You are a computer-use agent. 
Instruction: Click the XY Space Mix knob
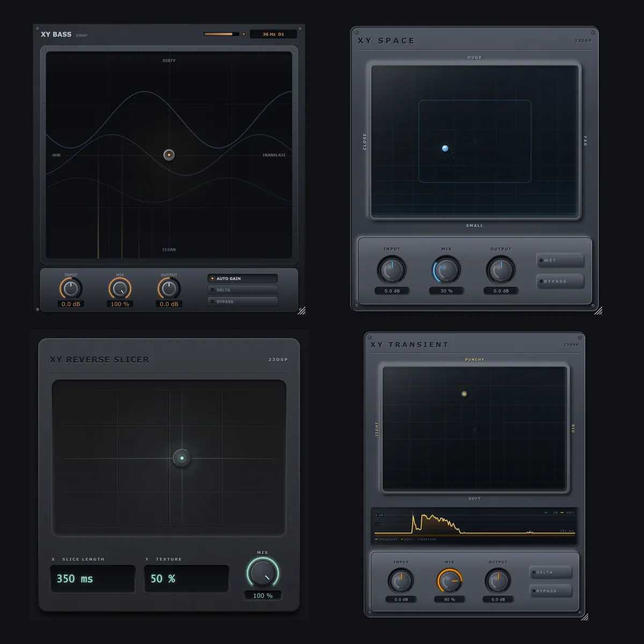[x=447, y=269]
